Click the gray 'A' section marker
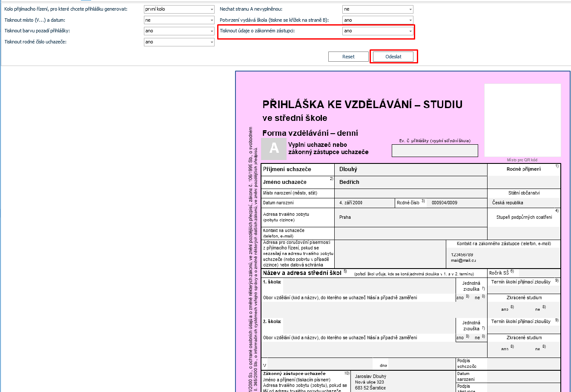This screenshot has width=571, height=392. click(x=274, y=148)
